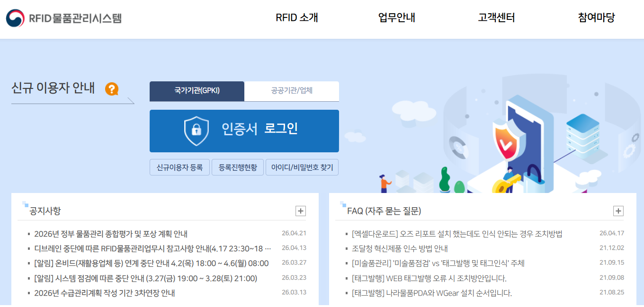This screenshot has height=307, width=644.
Task: Click the FAQ (자주 묻는 질문) title
Action: pyautogui.click(x=384, y=211)
